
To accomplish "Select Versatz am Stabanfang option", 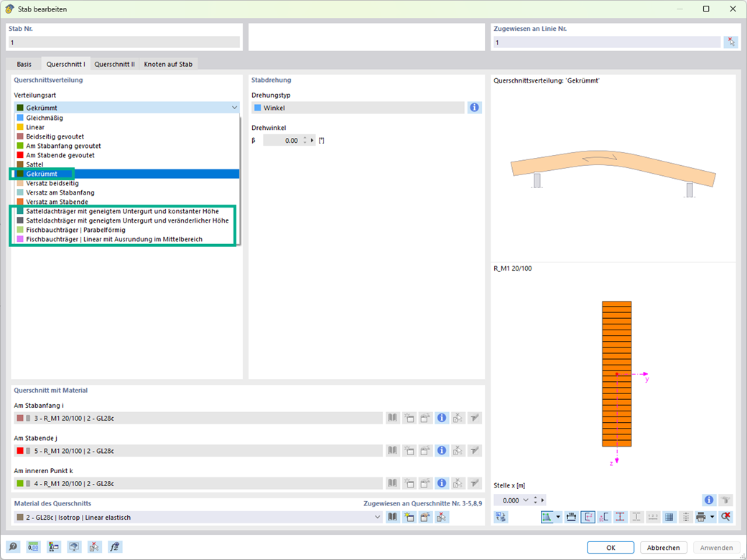I will [x=126, y=192].
